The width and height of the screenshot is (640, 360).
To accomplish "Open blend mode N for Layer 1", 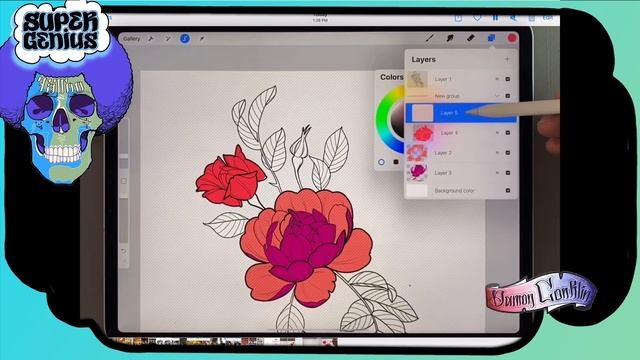I will point(497,79).
